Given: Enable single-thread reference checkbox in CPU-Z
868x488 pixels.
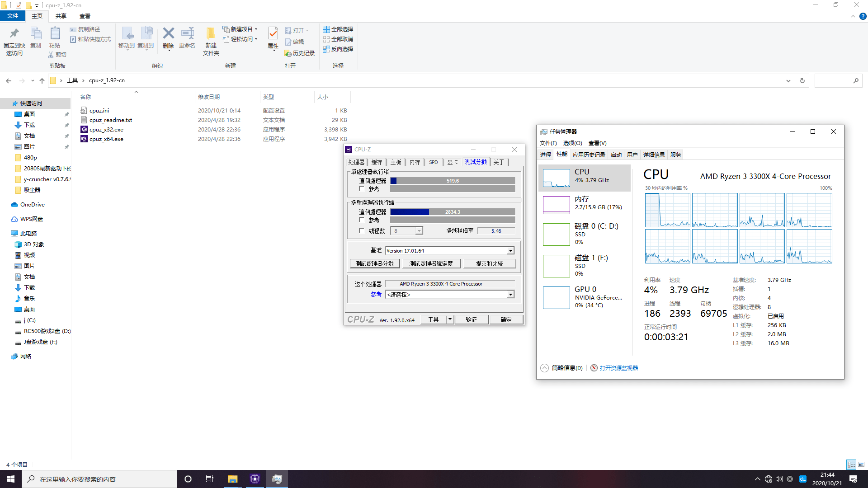Looking at the screenshot, I should tap(362, 189).
